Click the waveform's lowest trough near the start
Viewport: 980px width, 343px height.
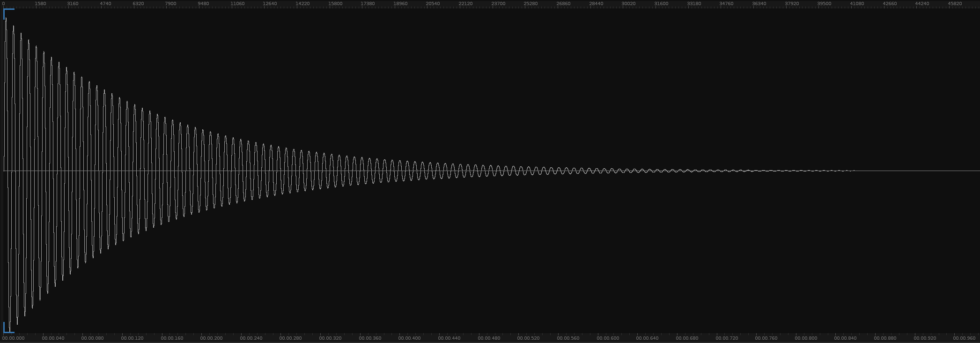pos(9,330)
